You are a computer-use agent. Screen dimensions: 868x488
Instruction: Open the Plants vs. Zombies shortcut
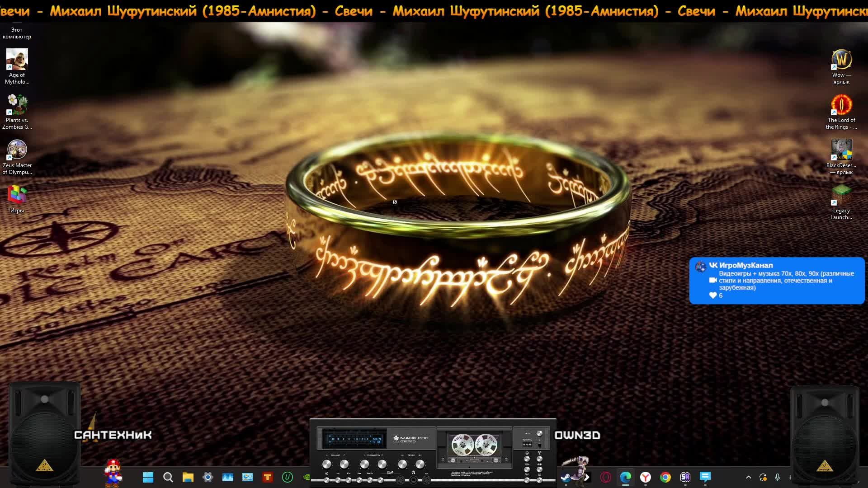coord(17,105)
